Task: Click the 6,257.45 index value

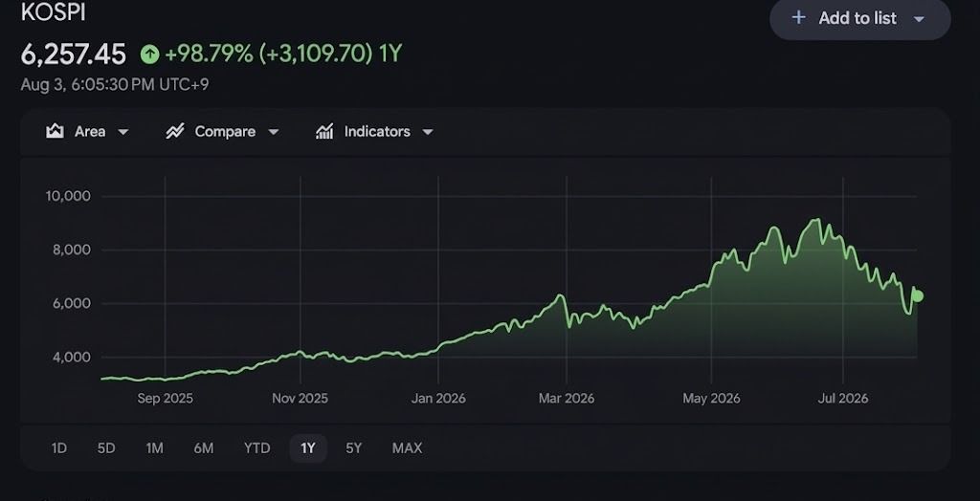Action: pyautogui.click(x=73, y=54)
